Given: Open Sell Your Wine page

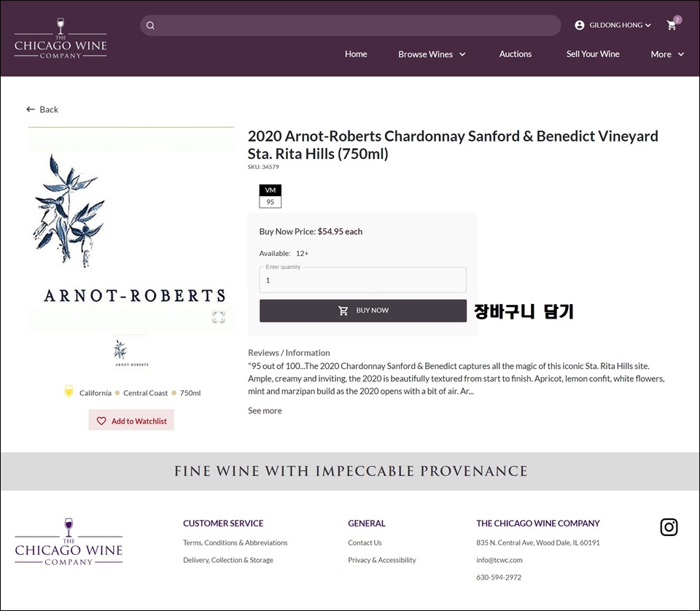Looking at the screenshot, I should tap(593, 54).
